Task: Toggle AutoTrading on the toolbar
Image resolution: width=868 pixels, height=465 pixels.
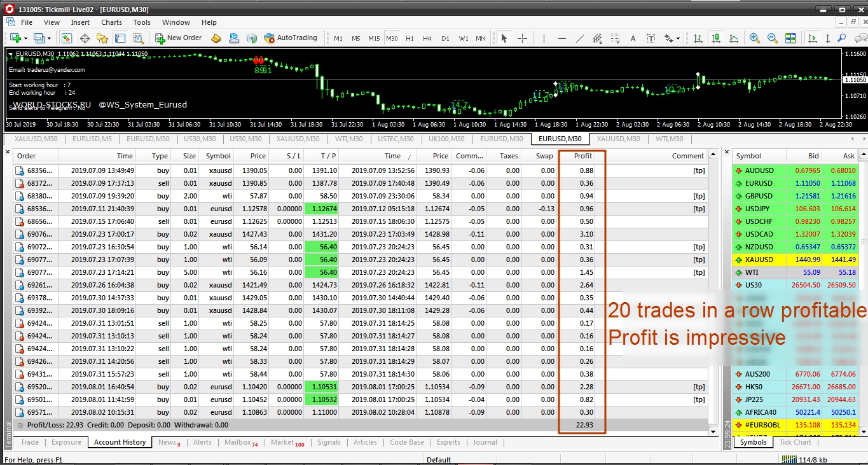Action: pos(293,38)
